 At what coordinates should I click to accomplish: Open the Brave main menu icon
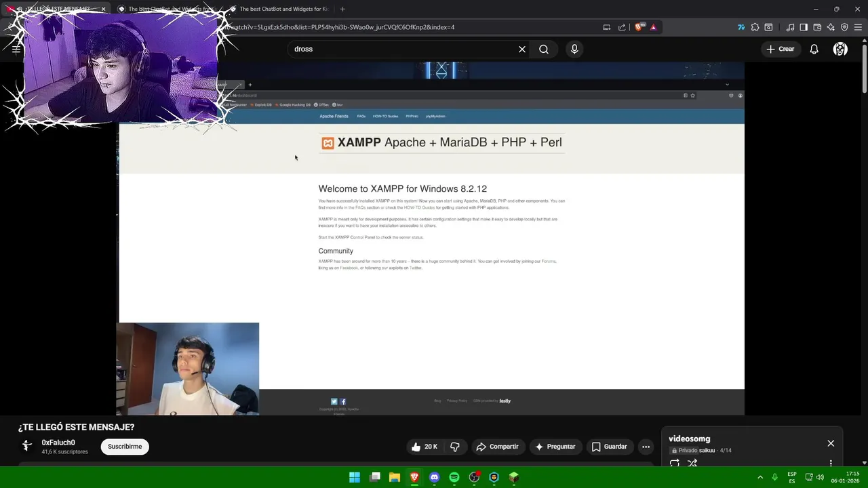[x=858, y=28]
